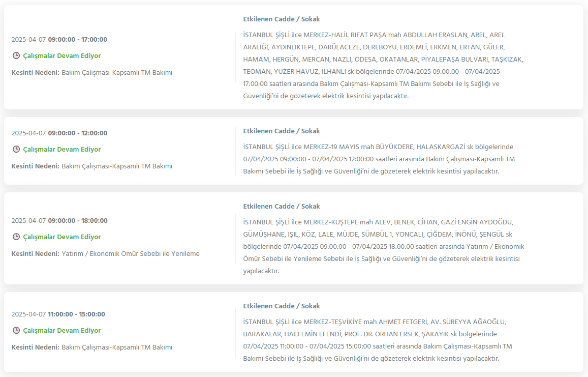Click 'Kesinti Nedeni: Yatırım / Ekonomik Ömür' reason text
The image size is (588, 377).
[105, 253]
